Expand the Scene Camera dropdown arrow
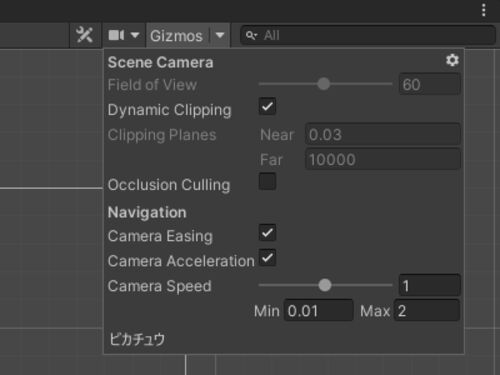 (135, 35)
